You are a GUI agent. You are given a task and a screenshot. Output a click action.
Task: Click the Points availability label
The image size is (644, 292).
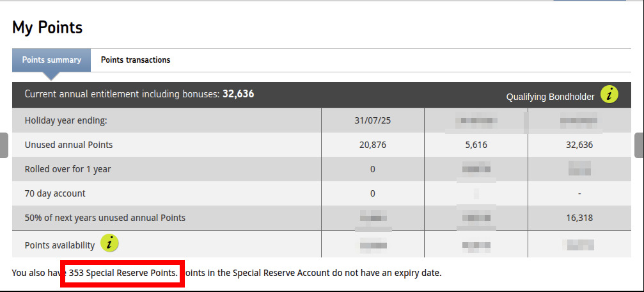pyautogui.click(x=59, y=245)
